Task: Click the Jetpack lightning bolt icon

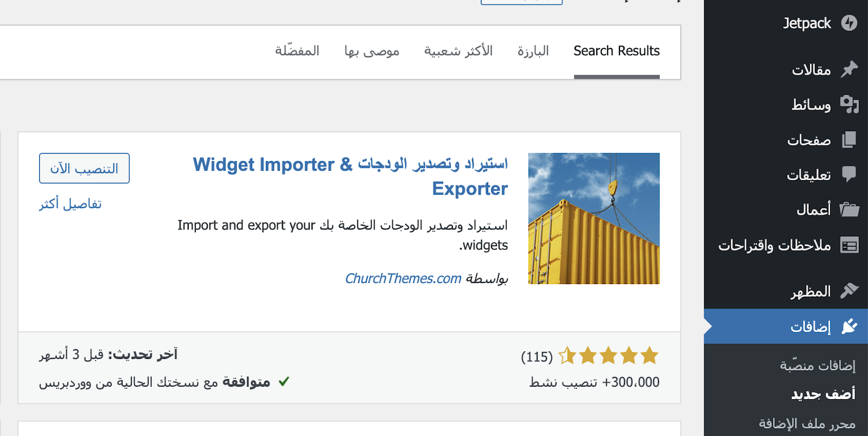Action: pos(849,23)
